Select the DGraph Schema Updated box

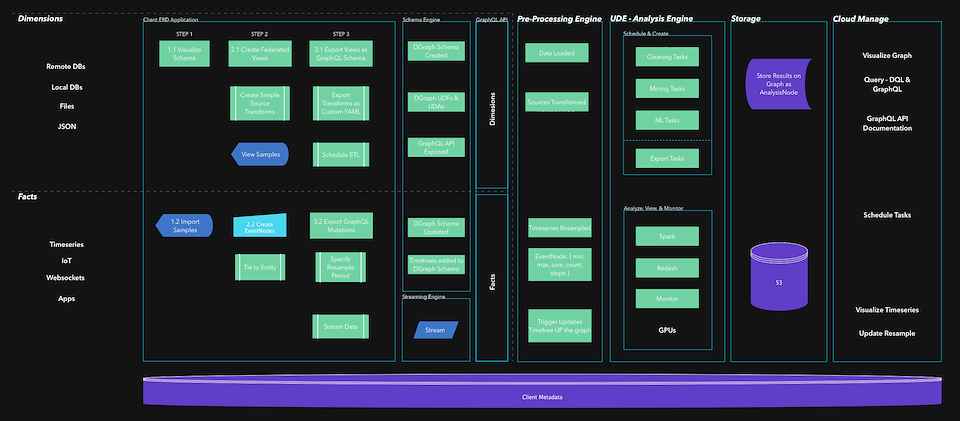click(436, 227)
